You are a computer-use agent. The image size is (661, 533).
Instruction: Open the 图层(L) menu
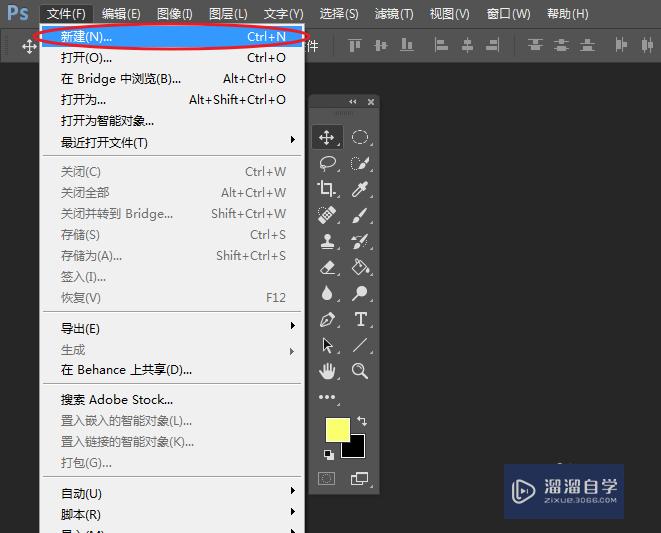coord(228,14)
